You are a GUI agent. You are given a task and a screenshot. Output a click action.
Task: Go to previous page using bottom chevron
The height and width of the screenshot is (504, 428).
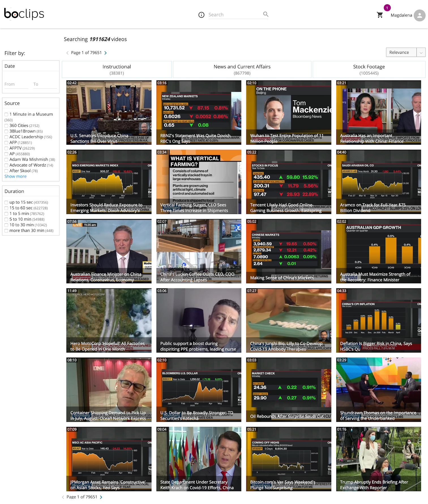point(63,497)
